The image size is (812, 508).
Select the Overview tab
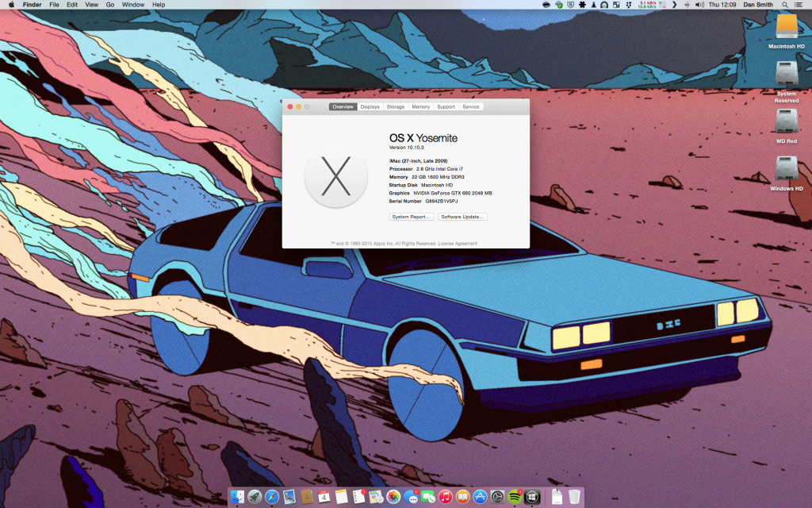343,107
